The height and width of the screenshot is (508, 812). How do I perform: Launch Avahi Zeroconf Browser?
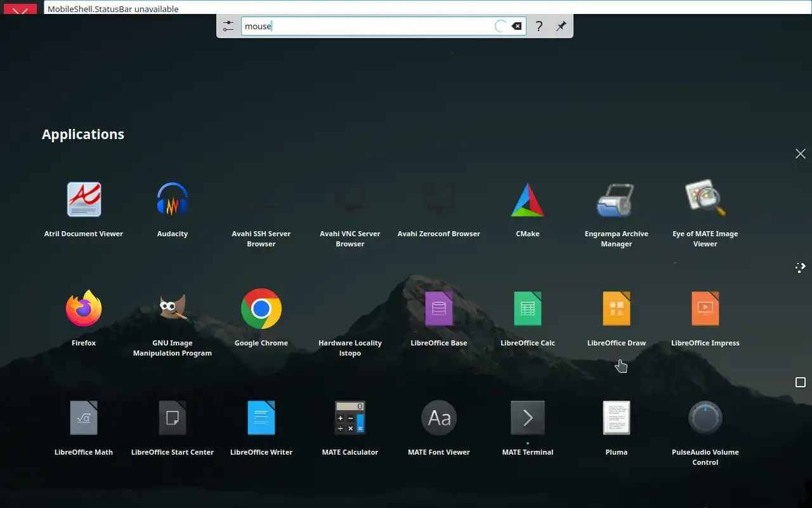[x=439, y=210]
